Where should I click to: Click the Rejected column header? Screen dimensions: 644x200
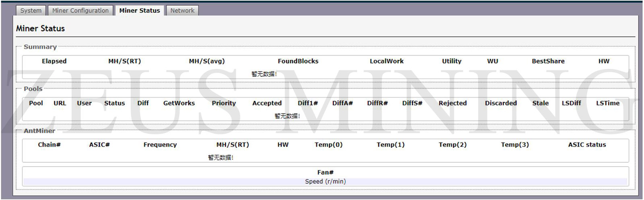[x=453, y=103]
